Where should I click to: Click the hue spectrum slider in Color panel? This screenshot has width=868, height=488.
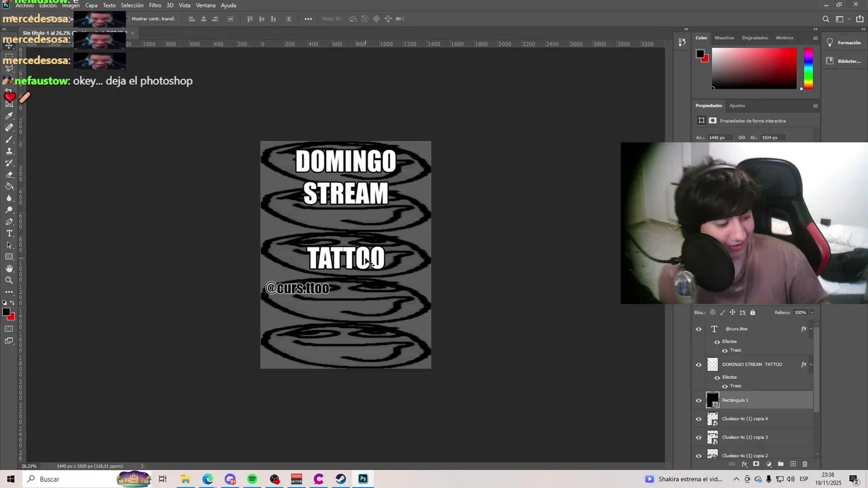tap(808, 68)
